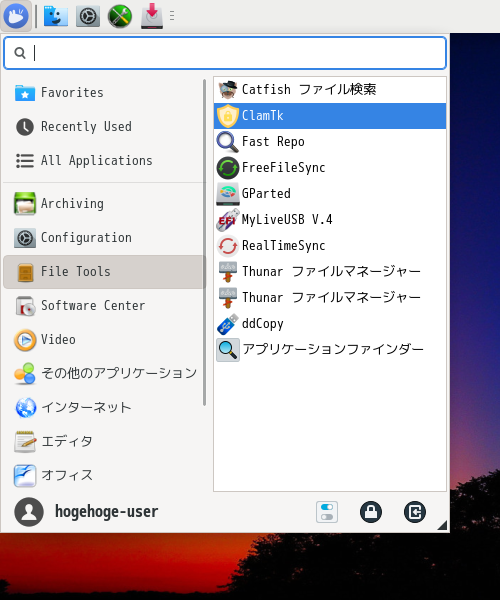Launch RealTimeSync
The height and width of the screenshot is (600, 500).
pyautogui.click(x=330, y=246)
